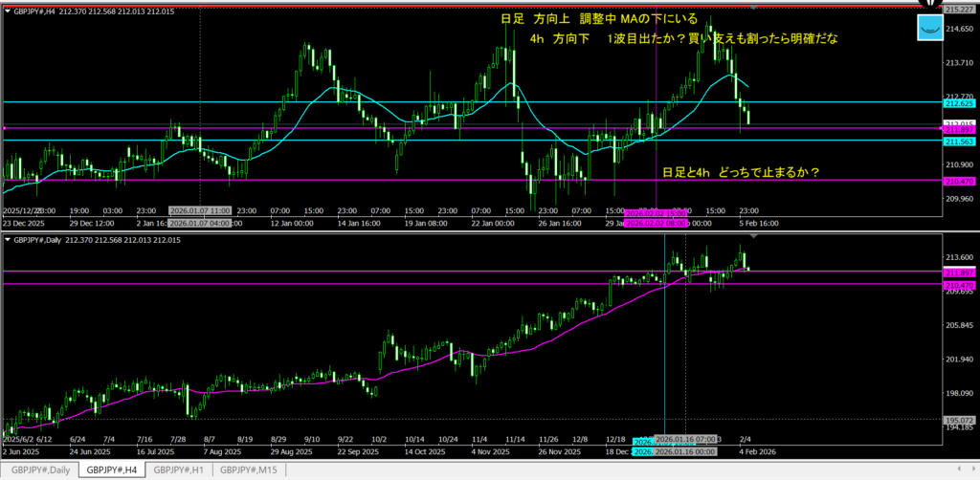Image resolution: width=980 pixels, height=480 pixels.
Task: Select the magenta 210.470 price label on H4
Action: click(x=959, y=179)
